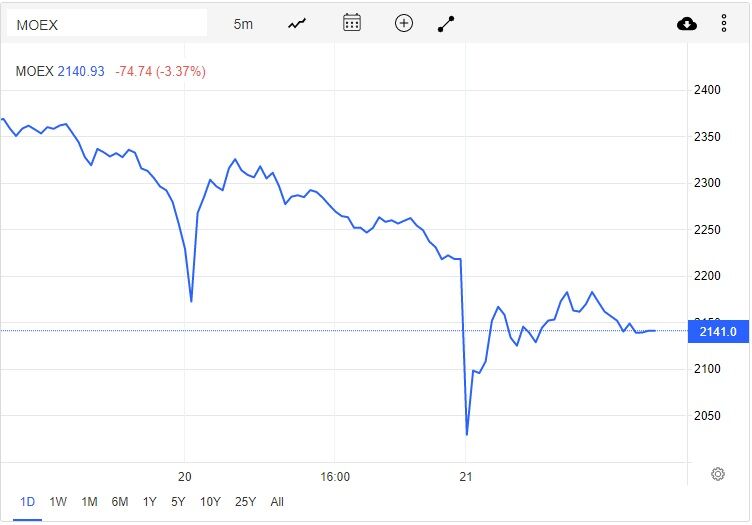Viewport: 752px width, 525px height.
Task: Switch to the 1W time range
Action: coord(58,502)
